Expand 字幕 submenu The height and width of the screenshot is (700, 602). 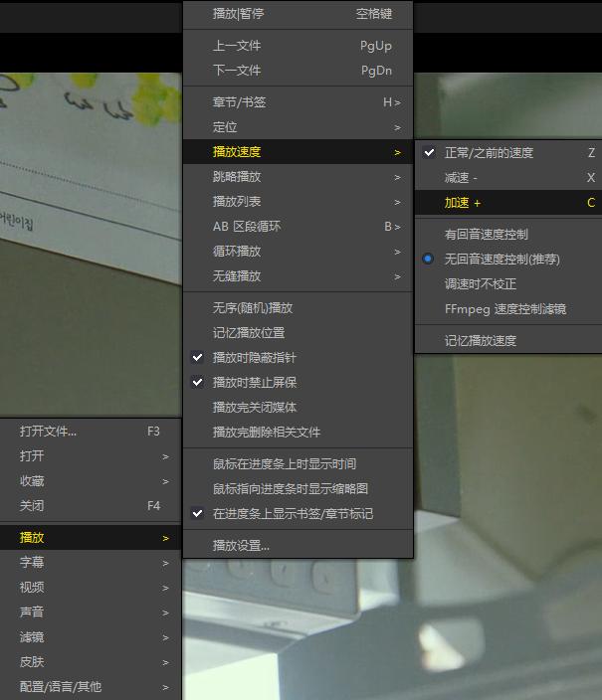pyautogui.click(x=91, y=563)
